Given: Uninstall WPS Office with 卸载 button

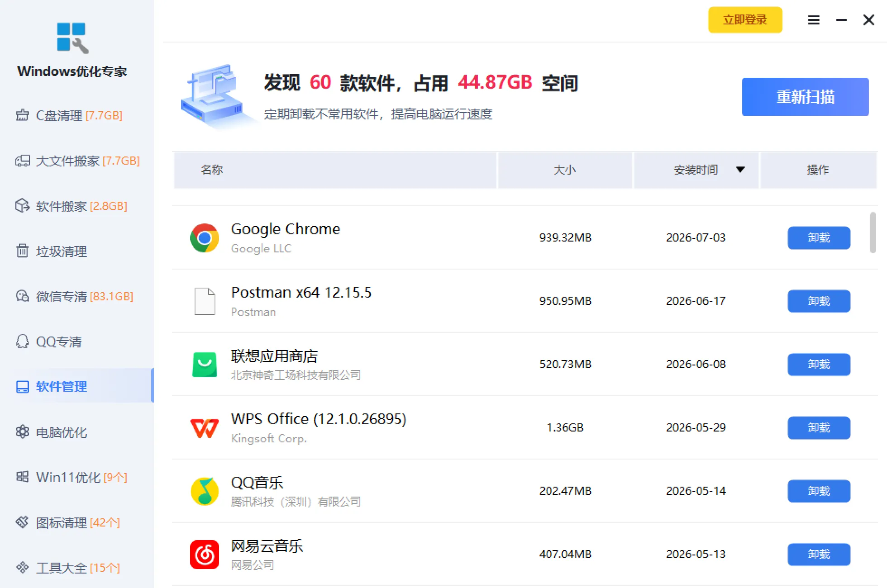Looking at the screenshot, I should (819, 428).
